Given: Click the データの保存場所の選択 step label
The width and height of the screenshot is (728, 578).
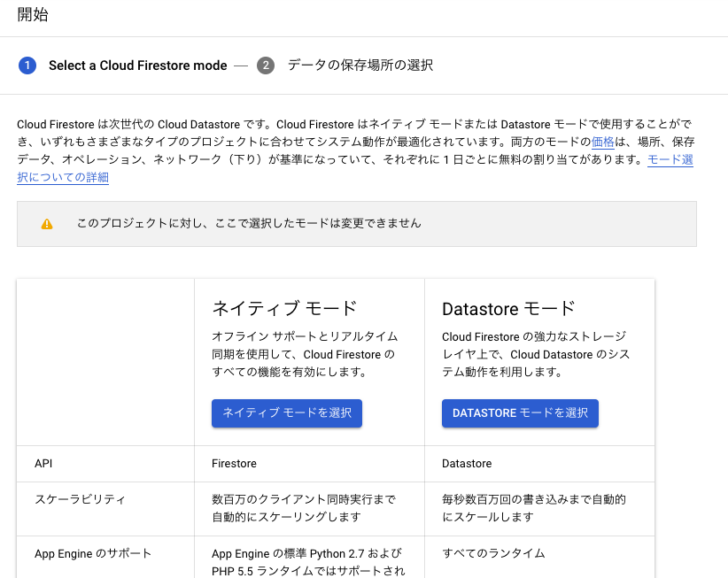Looking at the screenshot, I should (359, 66).
